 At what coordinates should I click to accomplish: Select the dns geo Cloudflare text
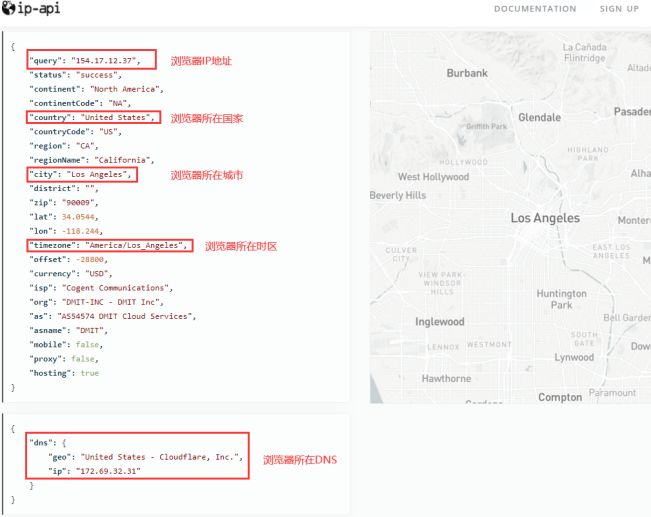[x=161, y=457]
